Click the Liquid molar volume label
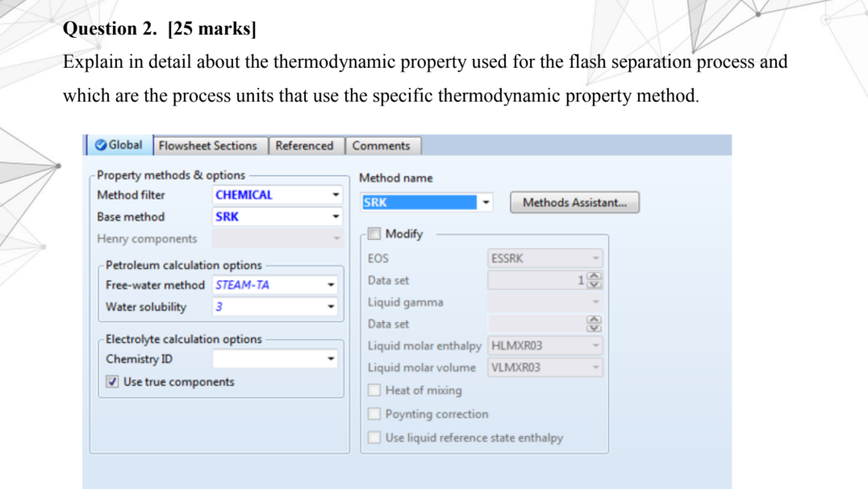 coord(422,368)
